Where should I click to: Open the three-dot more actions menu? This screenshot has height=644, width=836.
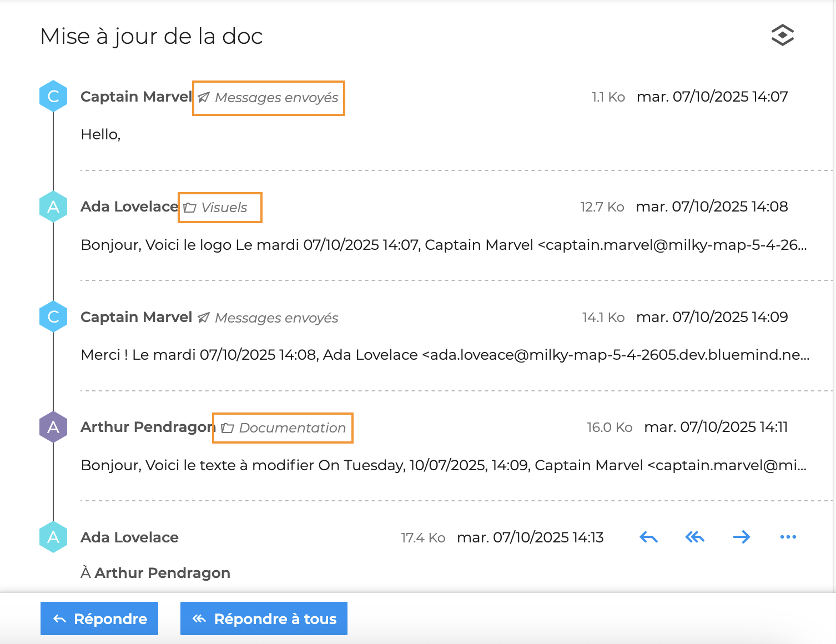(x=788, y=537)
